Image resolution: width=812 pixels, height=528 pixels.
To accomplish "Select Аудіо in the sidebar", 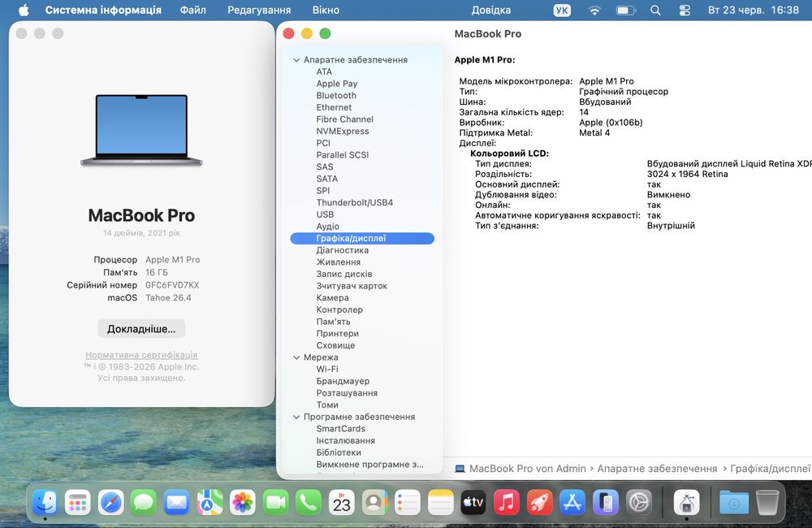I will (328, 227).
